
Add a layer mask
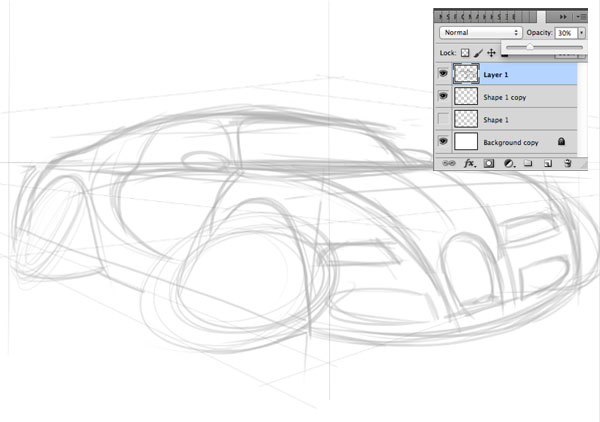(x=489, y=163)
